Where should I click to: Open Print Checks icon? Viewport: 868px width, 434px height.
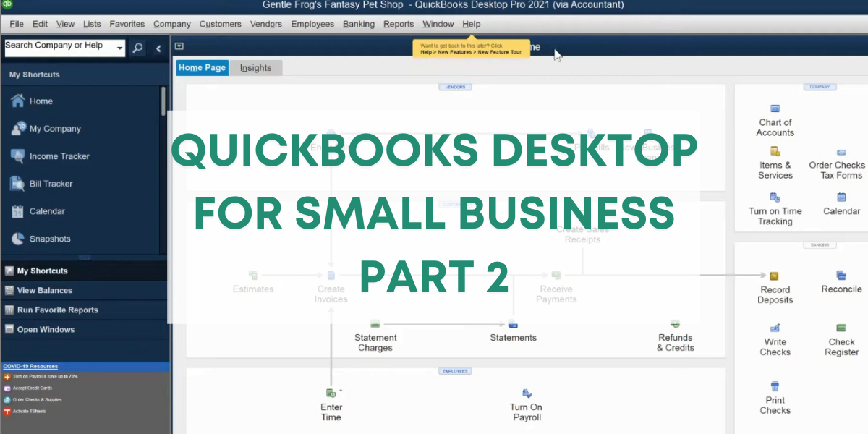[x=775, y=386]
